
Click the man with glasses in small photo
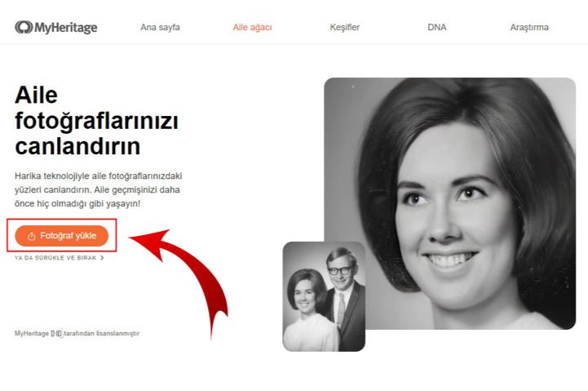(x=344, y=293)
